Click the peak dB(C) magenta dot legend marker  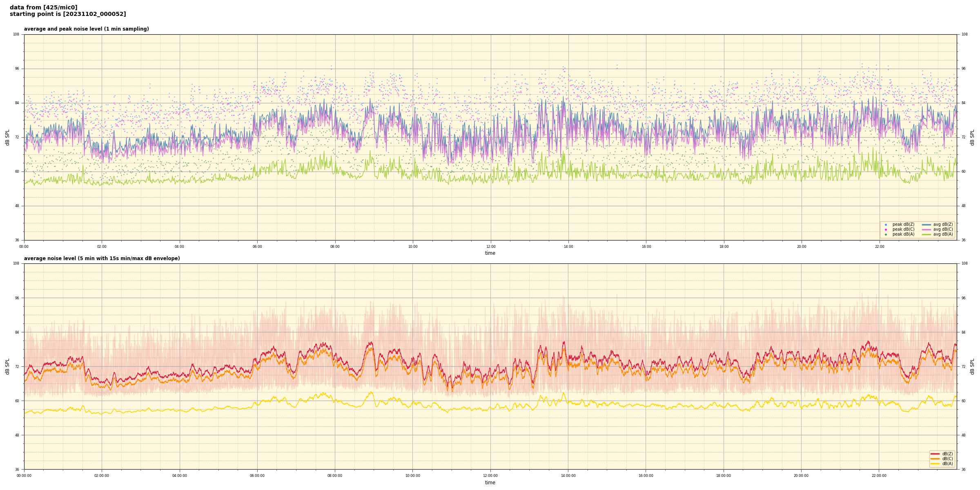[x=886, y=229]
